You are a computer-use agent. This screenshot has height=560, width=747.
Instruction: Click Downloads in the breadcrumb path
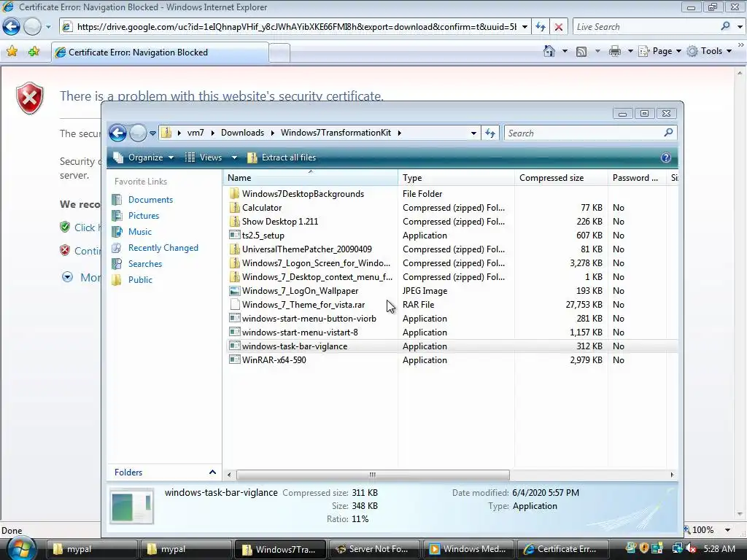[242, 133]
